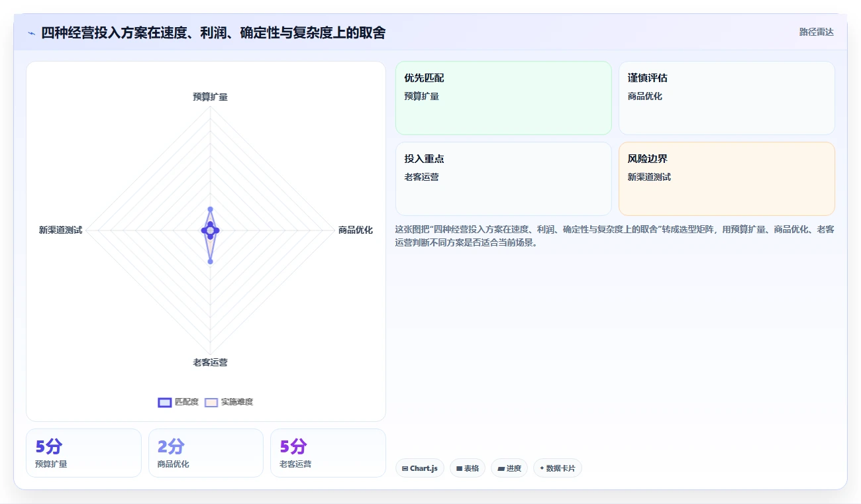Screen dimensions: 861x504
Task: Click the 匹配度 legend label
Action: tap(187, 402)
